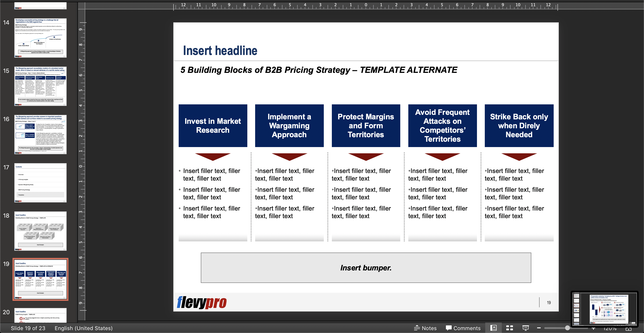Click third filler bullet under 'Protect Margins' column
Viewport: 644px width, 333px height.
tap(361, 212)
